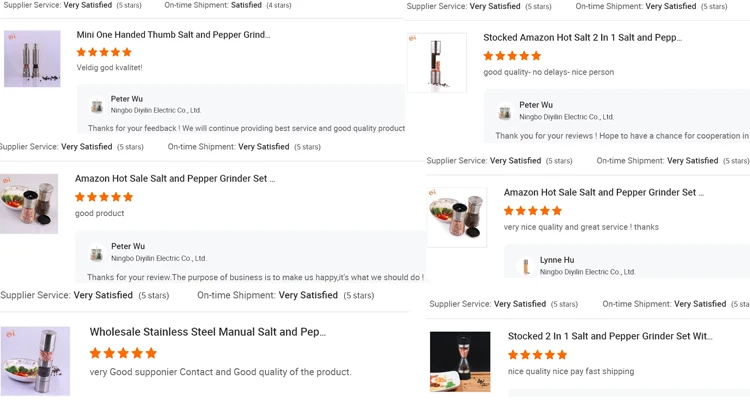
Task: Open thumbnail beside the 'good product' review
Action: coord(29,204)
